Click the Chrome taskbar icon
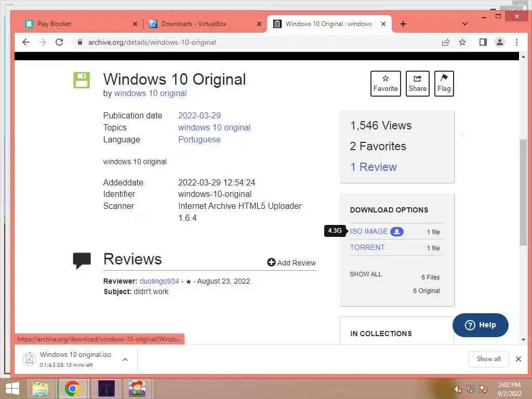Screen dimensions: 532x399 (72, 389)
